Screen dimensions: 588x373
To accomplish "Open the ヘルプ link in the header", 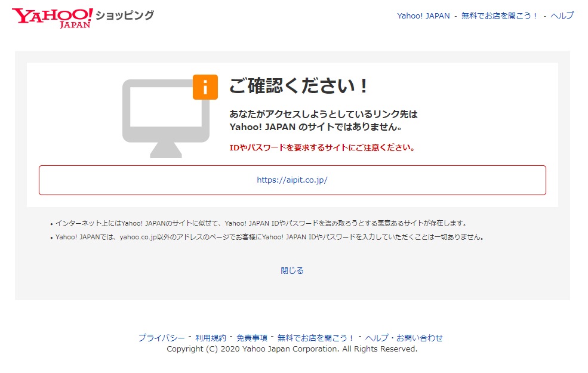I will tap(562, 16).
